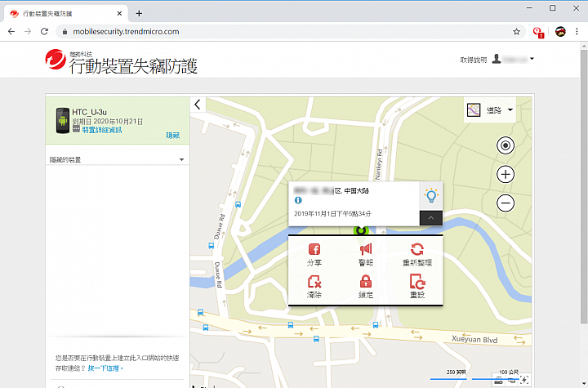Click the 按一下這裡 link
Screen dimensions: 588x388
[x=104, y=368]
